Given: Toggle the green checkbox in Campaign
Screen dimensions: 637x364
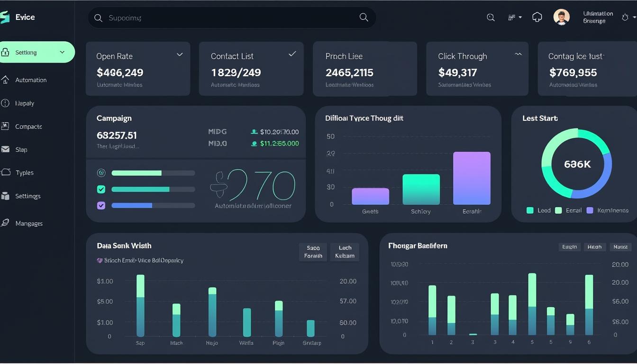Looking at the screenshot, I should 101,189.
